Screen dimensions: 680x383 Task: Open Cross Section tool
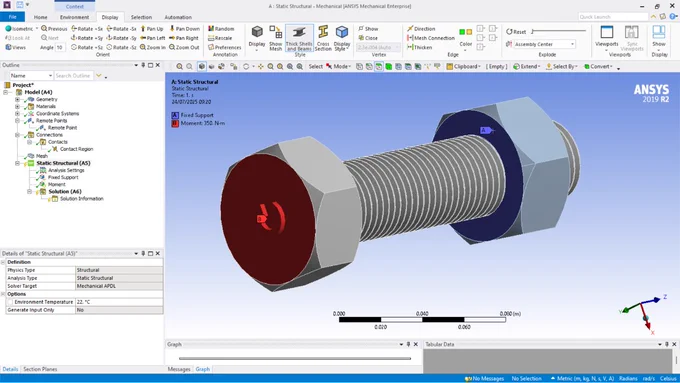click(323, 38)
